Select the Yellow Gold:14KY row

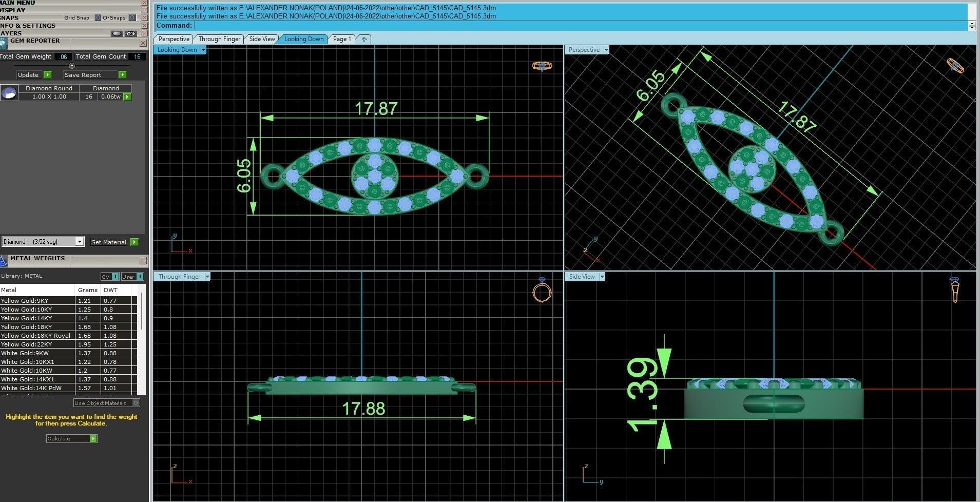coord(69,318)
